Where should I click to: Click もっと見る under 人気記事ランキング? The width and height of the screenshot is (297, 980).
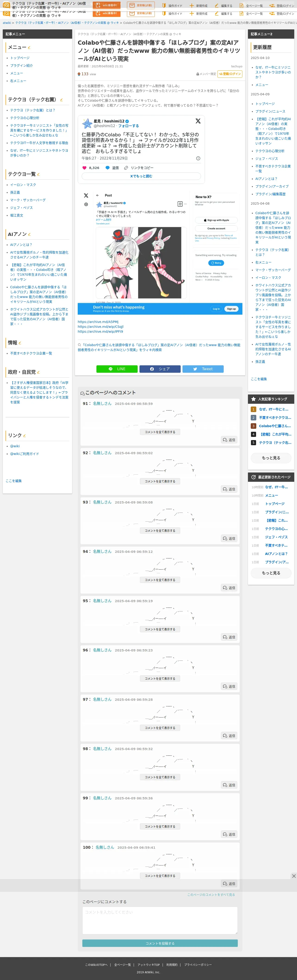[x=271, y=458]
